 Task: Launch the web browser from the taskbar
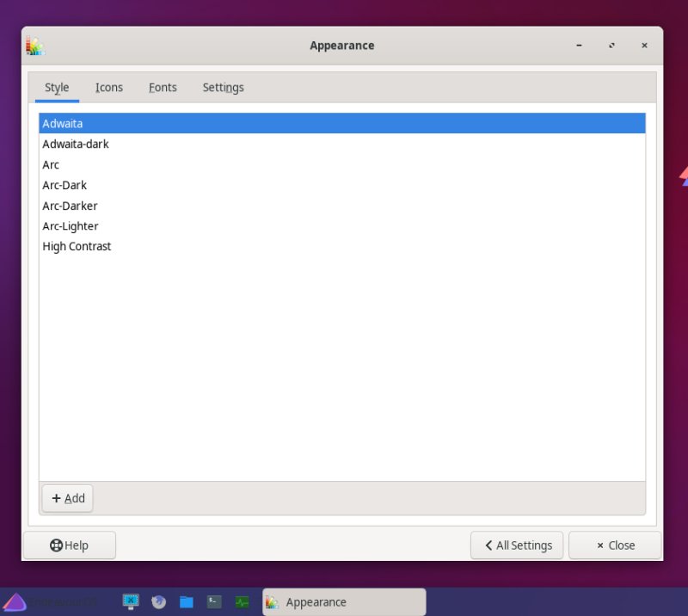[x=159, y=601]
